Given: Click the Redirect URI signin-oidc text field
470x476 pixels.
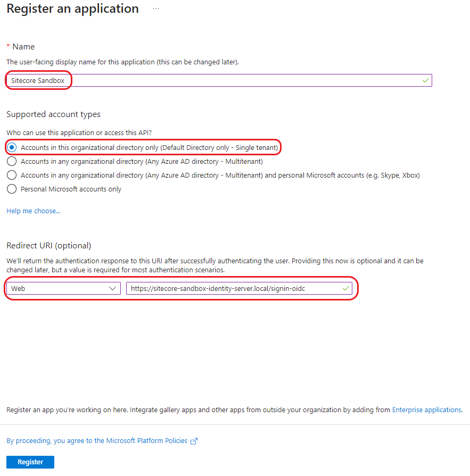Looking at the screenshot, I should coord(234,288).
